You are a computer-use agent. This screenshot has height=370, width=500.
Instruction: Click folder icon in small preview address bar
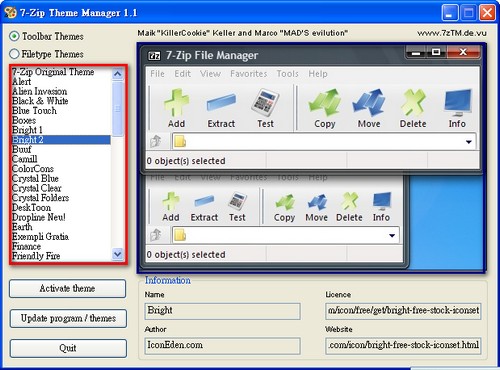180,235
